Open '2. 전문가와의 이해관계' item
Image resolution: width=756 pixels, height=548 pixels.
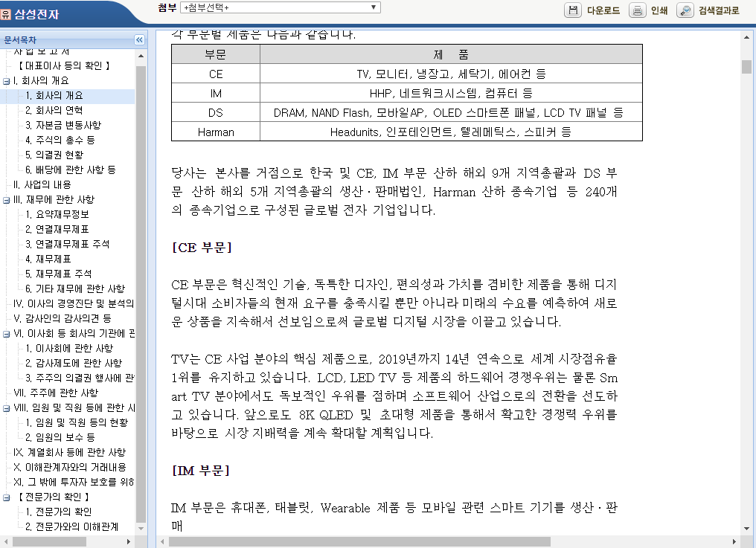point(72,526)
